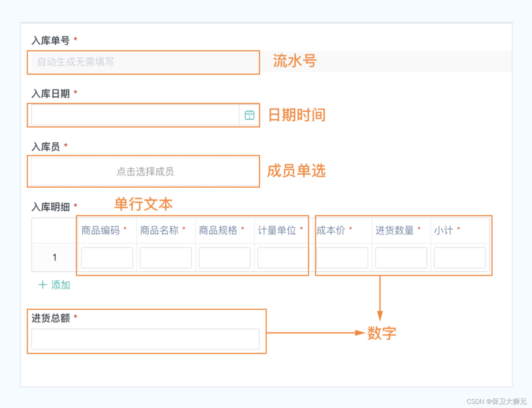This screenshot has width=532, height=408.
Task: Click the 成本价 column header
Action: tap(331, 231)
